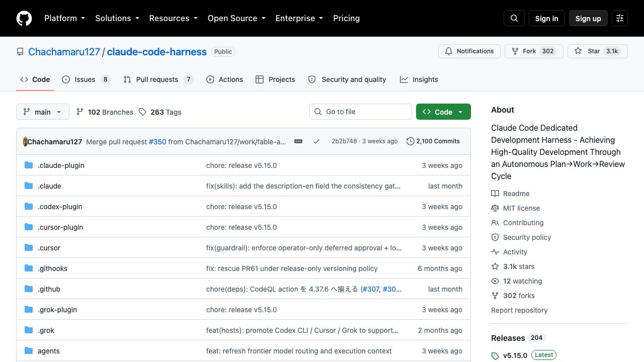Open the Releases 204 heading link
The image size is (644, 362).
tap(518, 338)
